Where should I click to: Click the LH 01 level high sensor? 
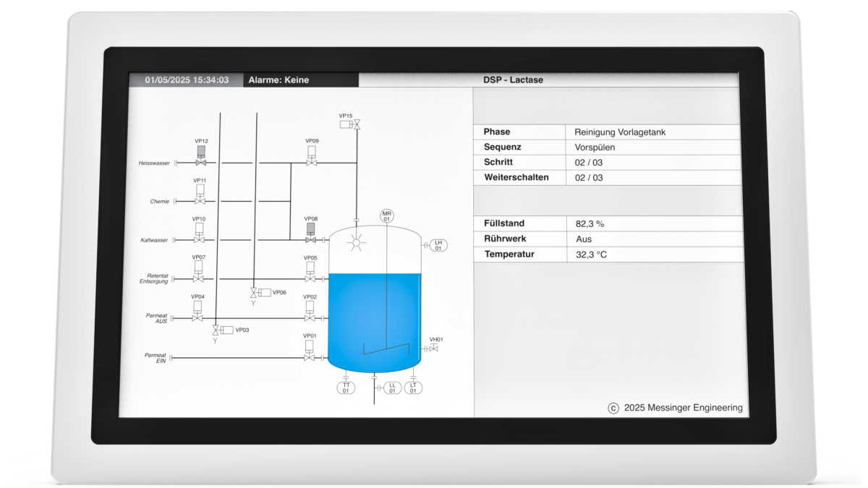438,244
